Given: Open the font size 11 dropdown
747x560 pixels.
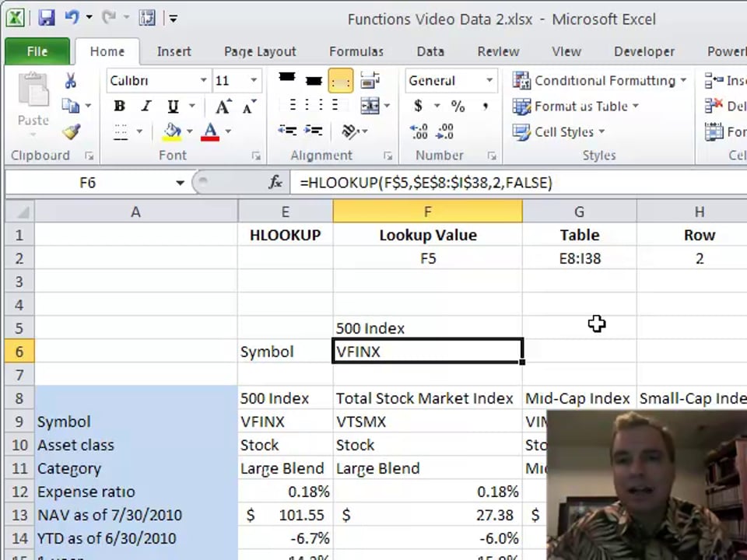Looking at the screenshot, I should 254,80.
